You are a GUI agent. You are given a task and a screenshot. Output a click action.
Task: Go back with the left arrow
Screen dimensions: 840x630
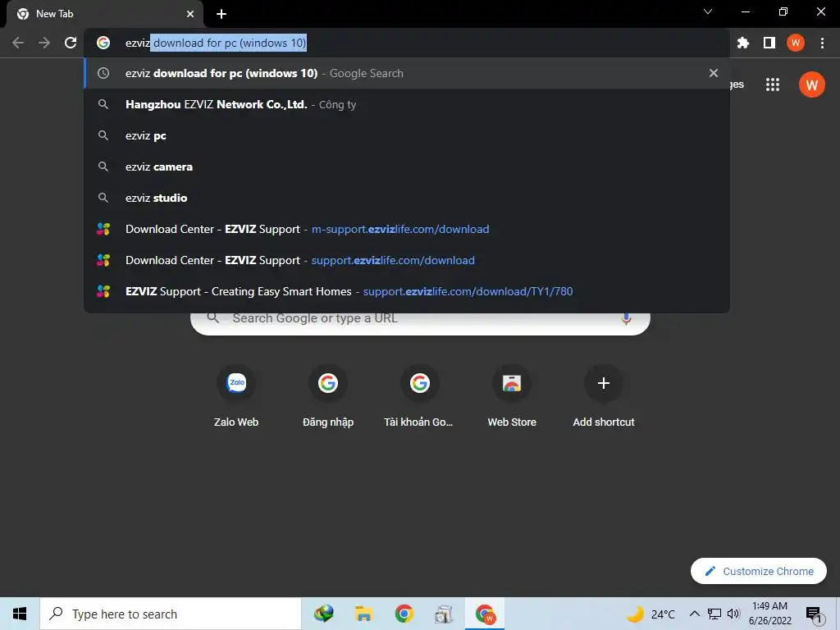pyautogui.click(x=18, y=43)
